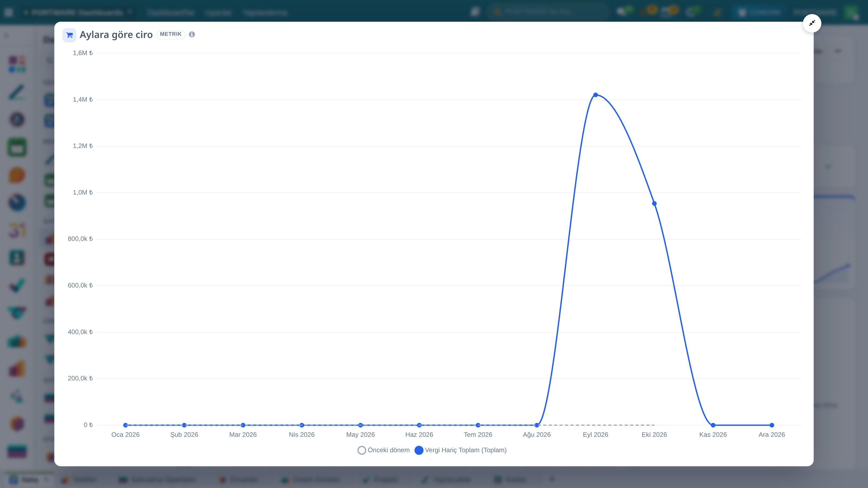Toggle the Vergi Hariç Toplam legend series
The width and height of the screenshot is (868, 488).
click(x=461, y=450)
